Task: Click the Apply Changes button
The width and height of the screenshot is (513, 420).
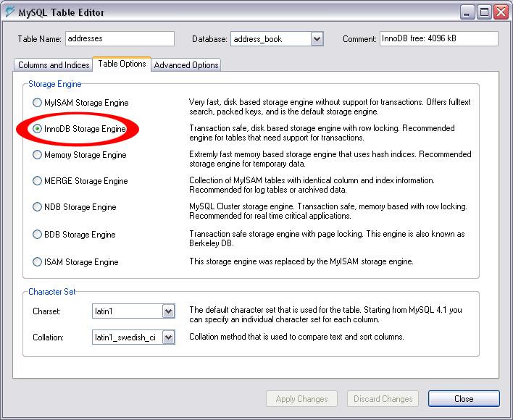Action: point(301,399)
